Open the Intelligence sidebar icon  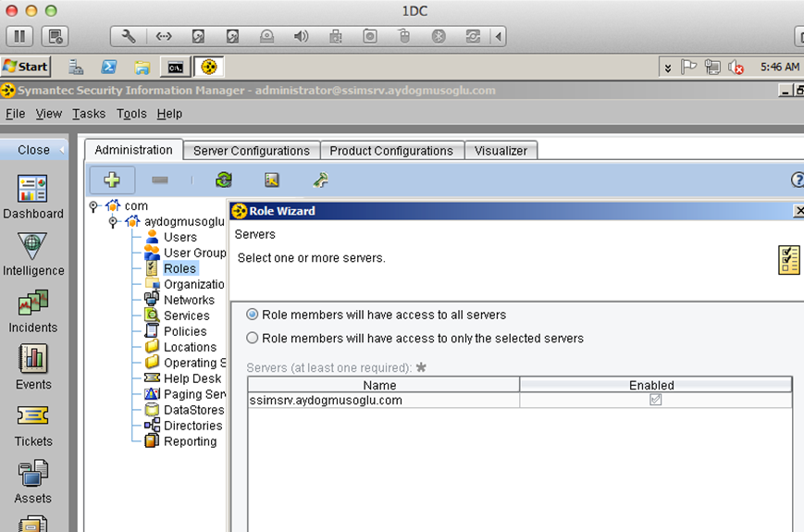(x=32, y=254)
